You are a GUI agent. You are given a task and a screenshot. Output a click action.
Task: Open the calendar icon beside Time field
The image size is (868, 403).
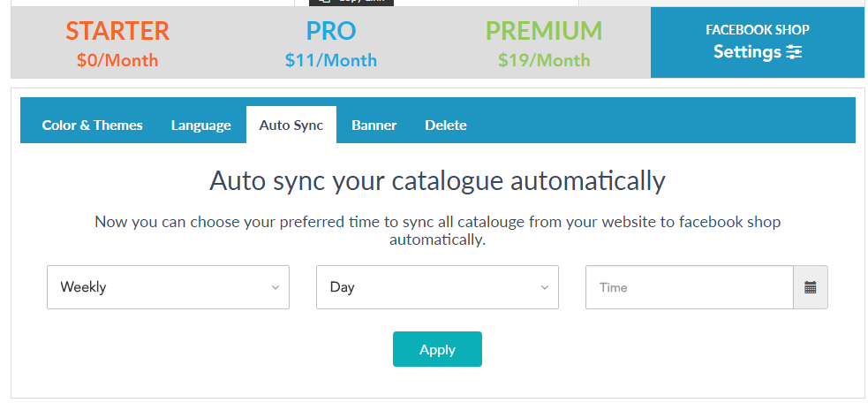811,287
